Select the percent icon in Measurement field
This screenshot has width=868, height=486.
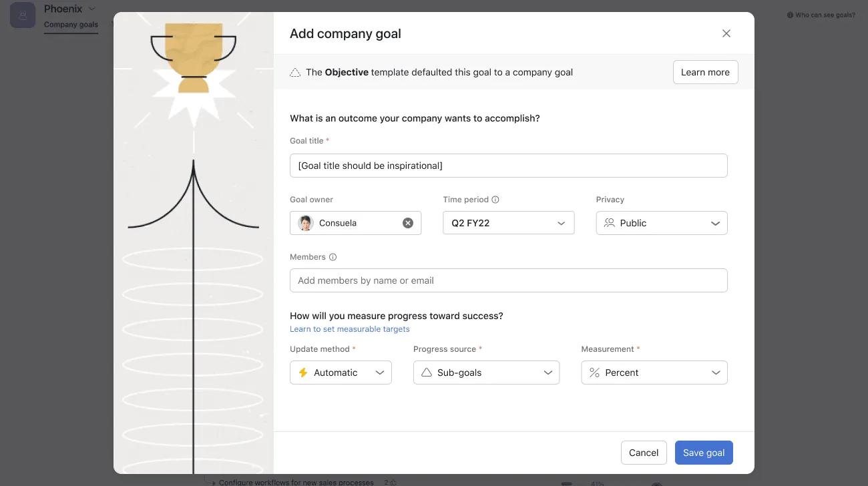click(x=594, y=373)
